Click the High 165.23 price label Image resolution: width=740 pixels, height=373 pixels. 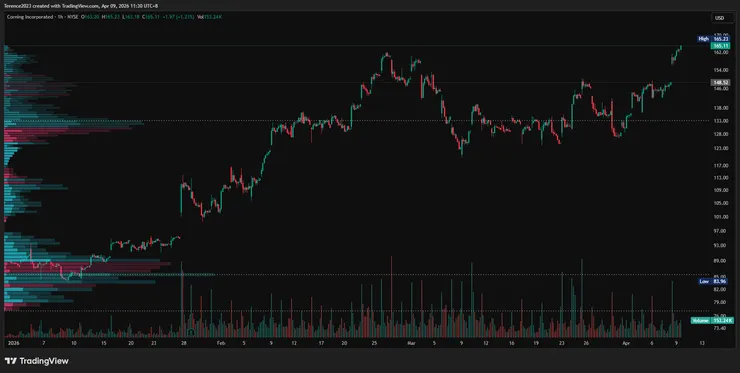tap(714, 39)
